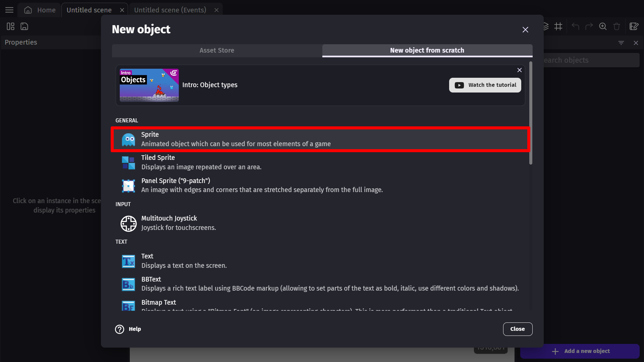Expand the scene layout panel icon
644x362 pixels.
pyautogui.click(x=11, y=26)
